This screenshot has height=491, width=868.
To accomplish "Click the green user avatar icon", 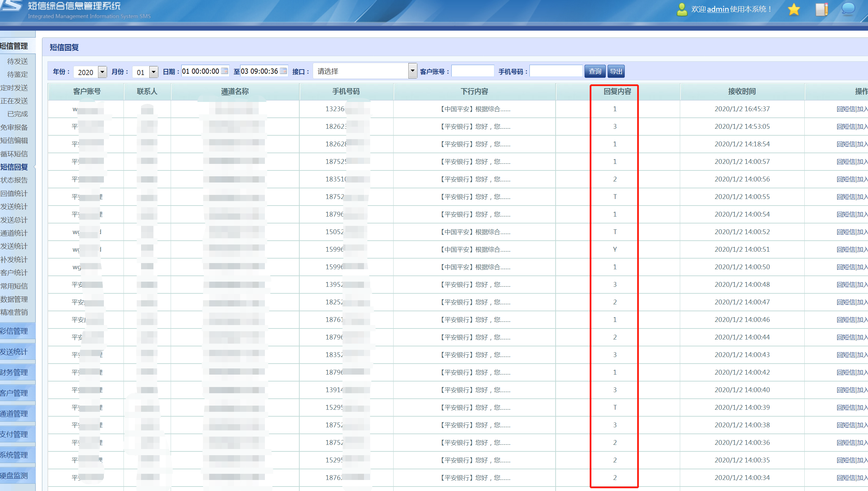I will [x=682, y=9].
